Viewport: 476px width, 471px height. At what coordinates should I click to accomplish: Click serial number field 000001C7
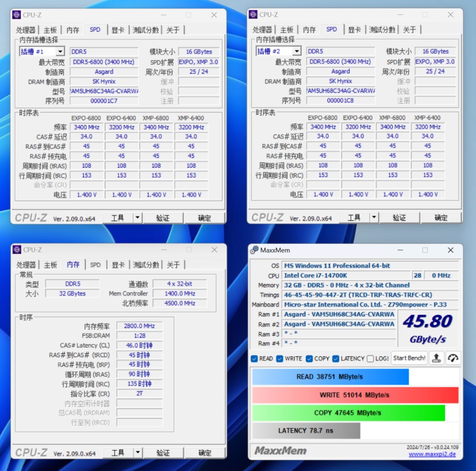104,101
